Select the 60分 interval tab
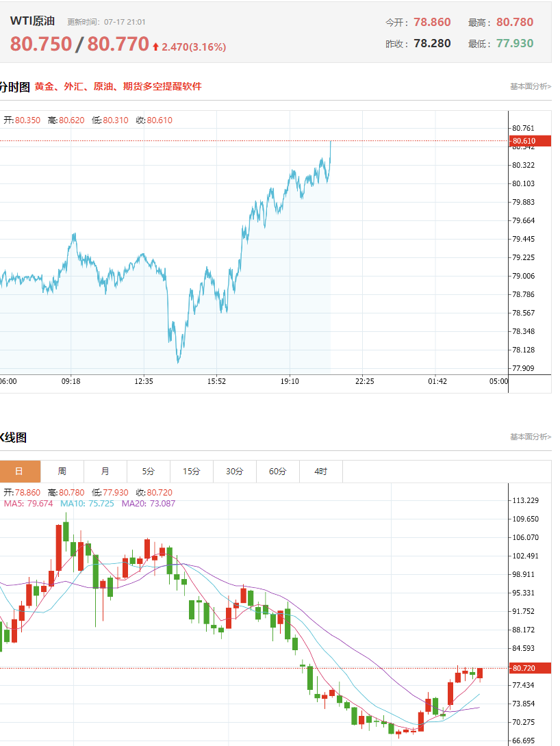This screenshot has height=746, width=560. [x=278, y=472]
